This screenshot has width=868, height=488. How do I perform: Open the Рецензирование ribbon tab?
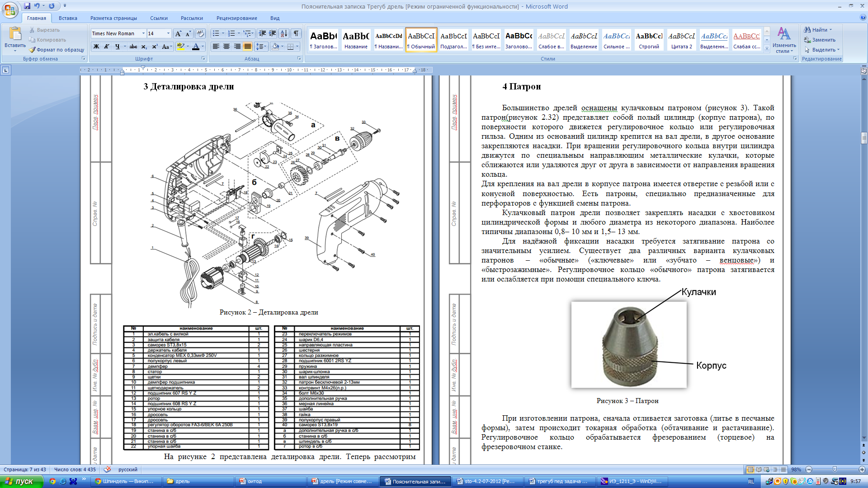tap(236, 18)
